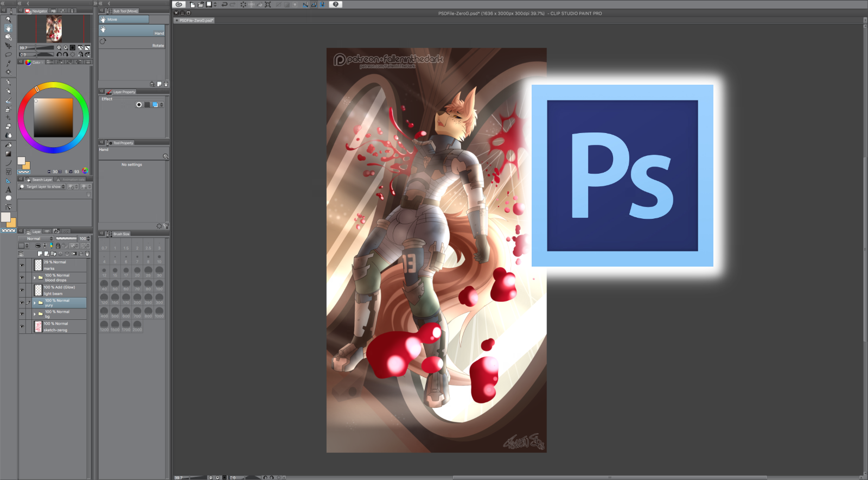Screen dimensions: 868x480
Task: Delete layer using Layer panel trash icon
Action: point(87,254)
